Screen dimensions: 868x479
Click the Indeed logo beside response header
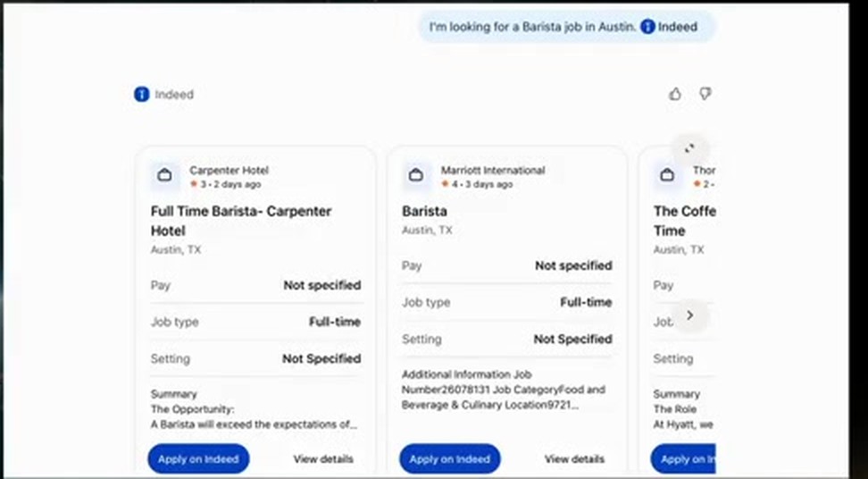(142, 94)
